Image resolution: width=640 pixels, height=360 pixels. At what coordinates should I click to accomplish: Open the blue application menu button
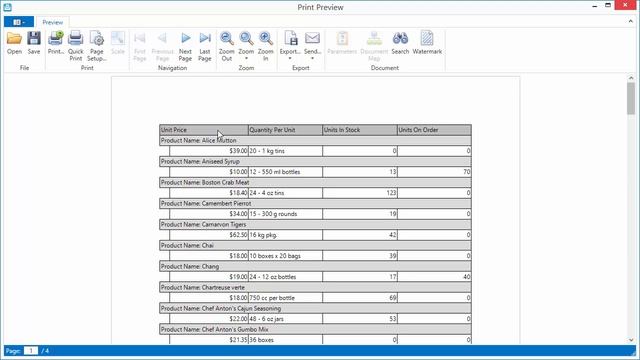(19, 22)
